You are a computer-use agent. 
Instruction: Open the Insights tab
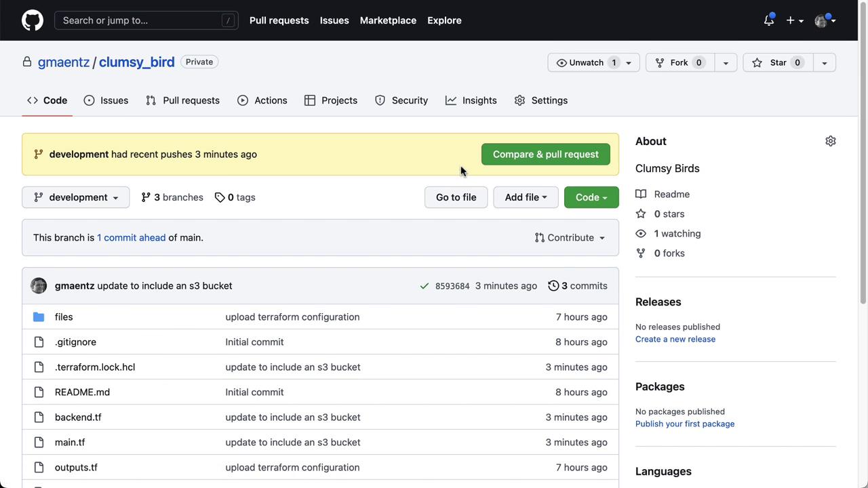[471, 100]
